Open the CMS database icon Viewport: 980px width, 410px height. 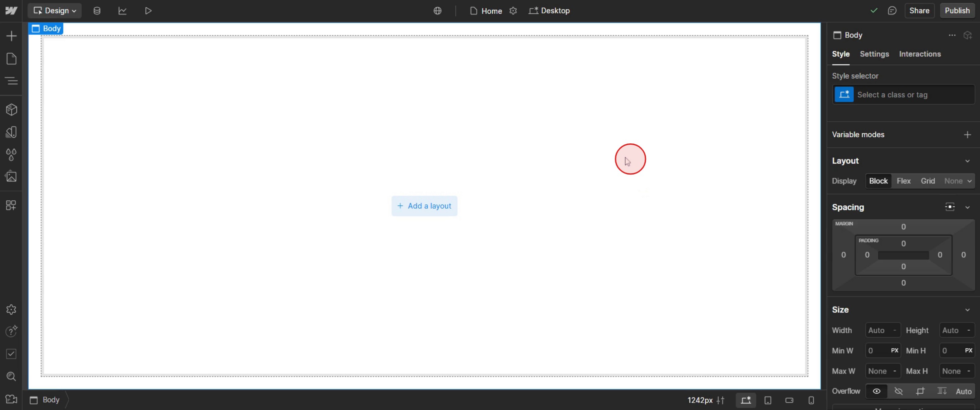coord(97,11)
